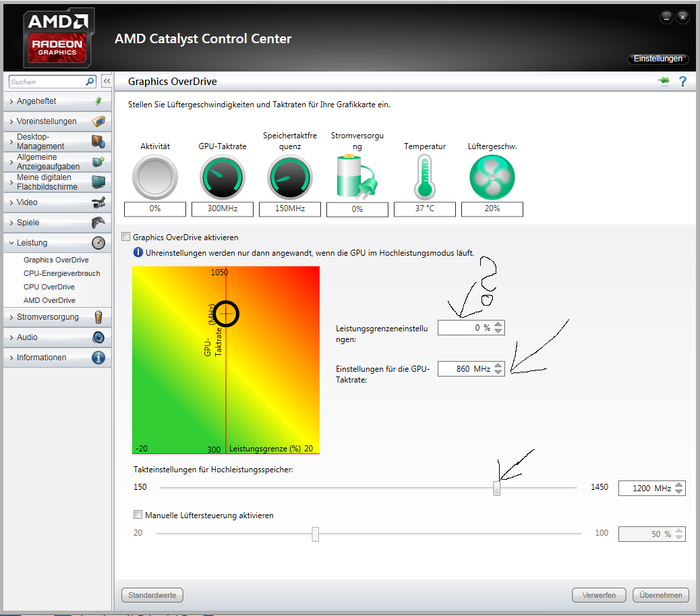
Task: Click the Angeheftet pin icon
Action: (98, 101)
